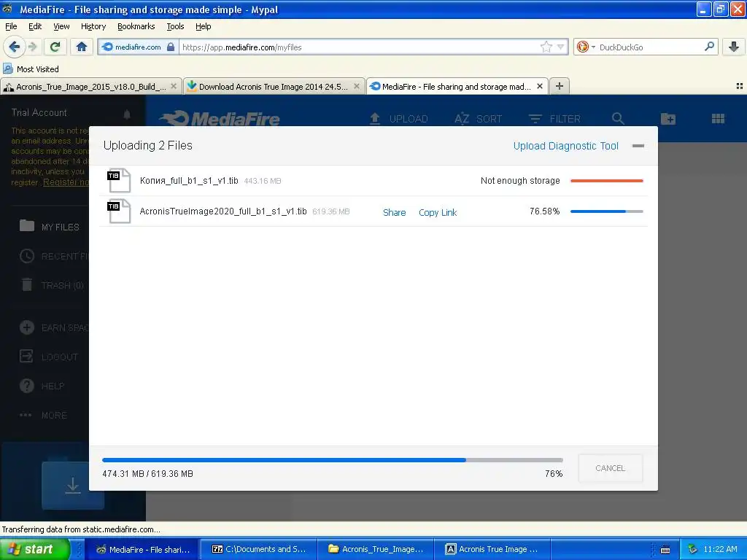Viewport: 747px width, 560px height.
Task: Open RECENT FILES in sidebar
Action: coord(54,256)
